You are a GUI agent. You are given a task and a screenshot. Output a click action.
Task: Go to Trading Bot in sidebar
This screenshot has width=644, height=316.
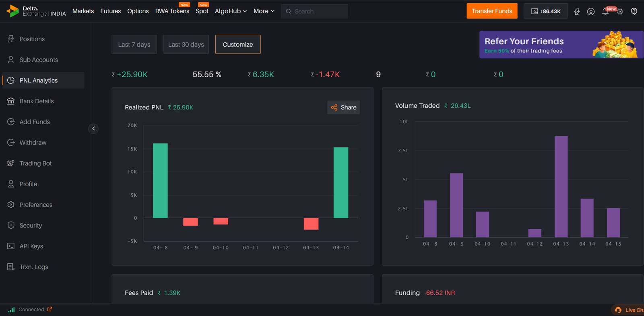(35, 163)
